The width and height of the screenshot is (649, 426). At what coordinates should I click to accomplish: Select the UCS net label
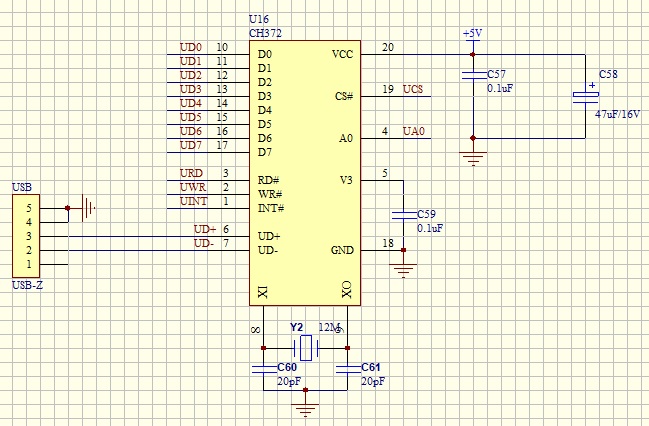413,89
